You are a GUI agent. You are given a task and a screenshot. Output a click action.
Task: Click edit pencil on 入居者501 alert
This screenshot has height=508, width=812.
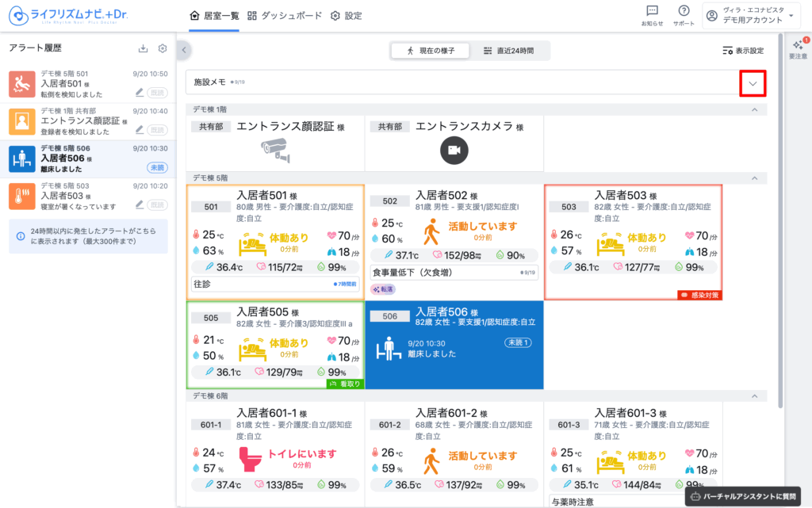coord(140,91)
